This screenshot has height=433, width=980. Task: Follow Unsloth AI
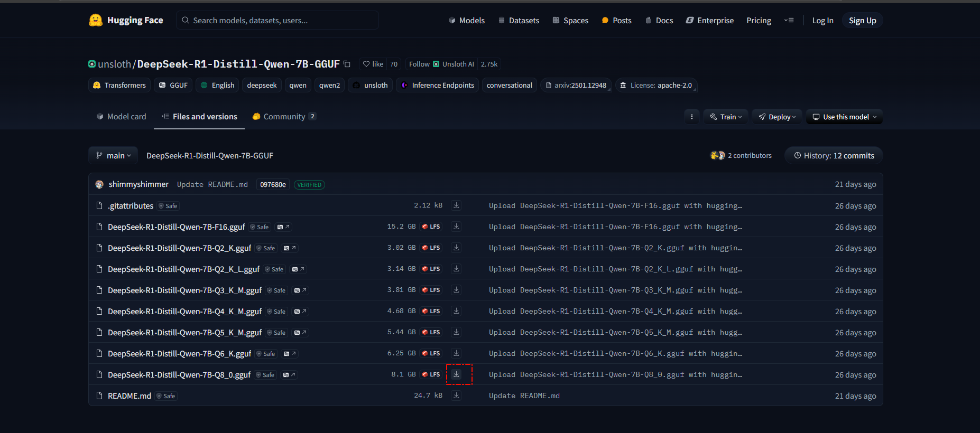(x=441, y=64)
